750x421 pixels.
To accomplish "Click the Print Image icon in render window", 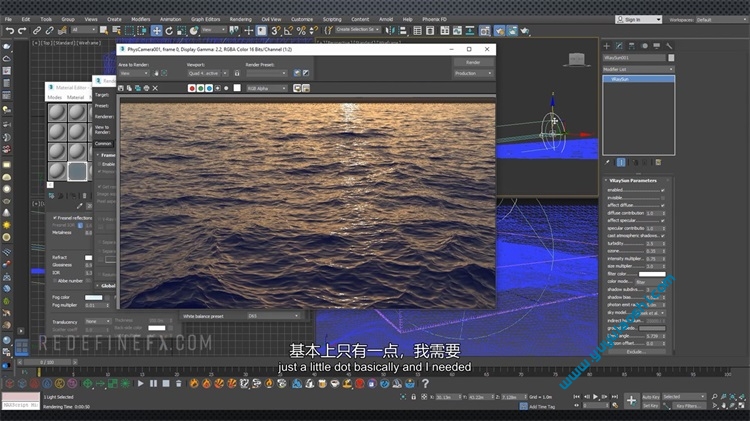I will tap(146, 88).
